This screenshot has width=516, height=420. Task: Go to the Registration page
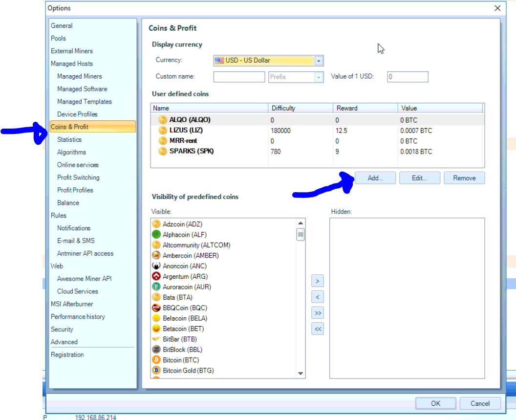click(67, 355)
